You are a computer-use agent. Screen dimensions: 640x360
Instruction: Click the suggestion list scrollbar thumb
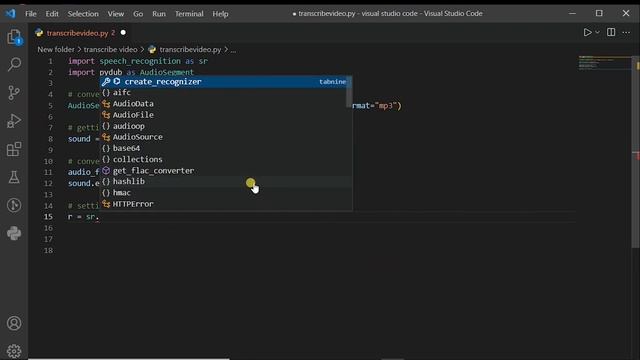tap(349, 91)
